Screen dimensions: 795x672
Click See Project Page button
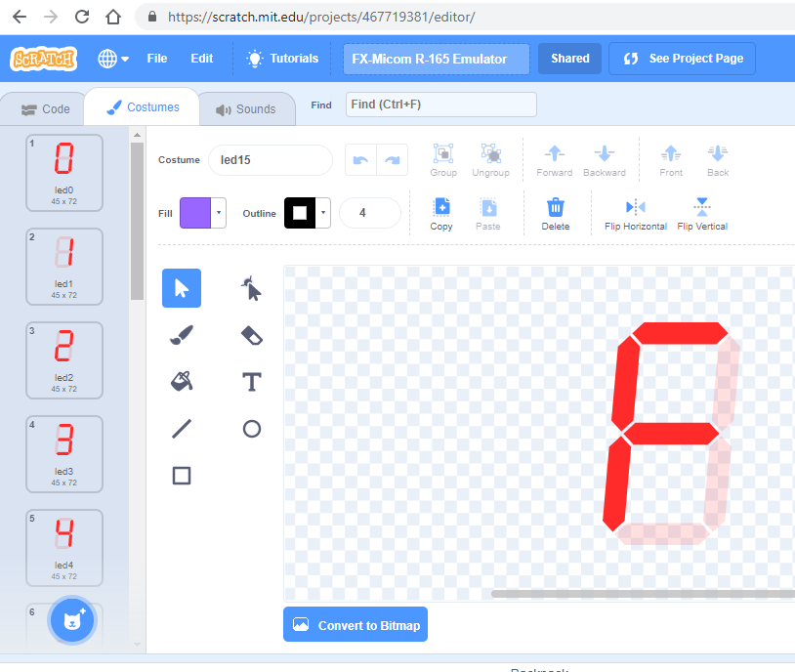(x=683, y=59)
